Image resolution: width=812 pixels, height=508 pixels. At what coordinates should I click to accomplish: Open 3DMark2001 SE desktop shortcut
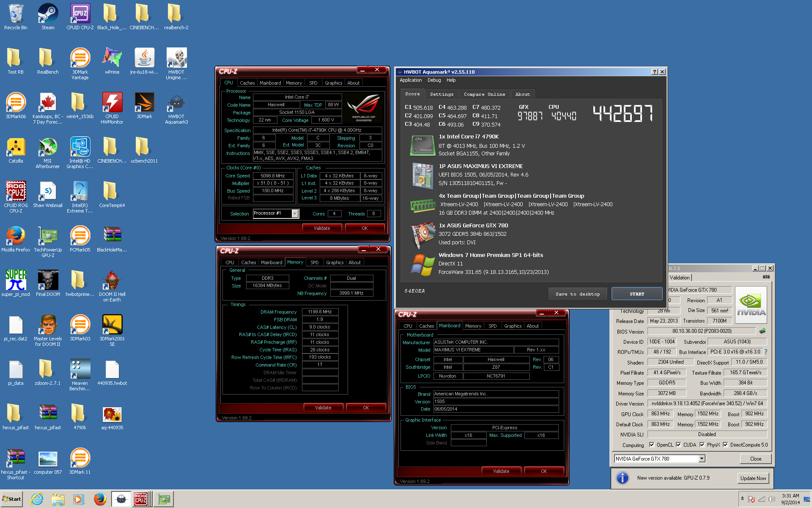112,330
